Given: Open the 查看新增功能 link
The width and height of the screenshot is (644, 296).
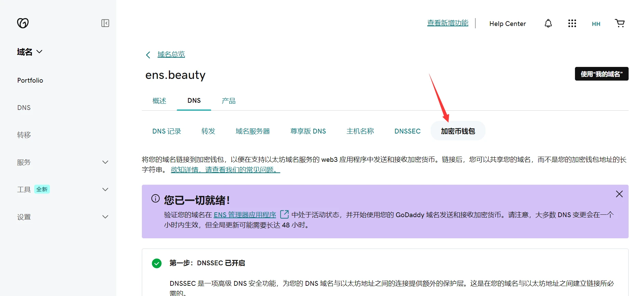Looking at the screenshot, I should (447, 23).
